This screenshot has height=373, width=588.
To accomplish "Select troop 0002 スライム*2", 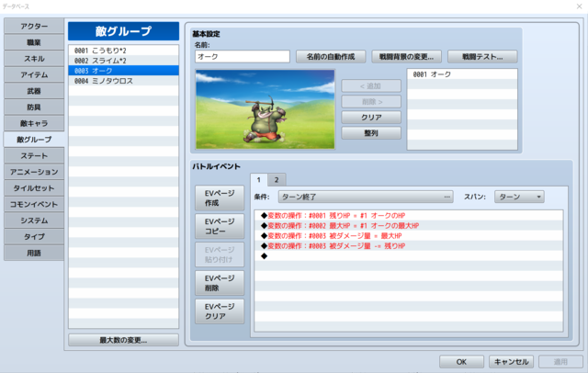I will 123,61.
